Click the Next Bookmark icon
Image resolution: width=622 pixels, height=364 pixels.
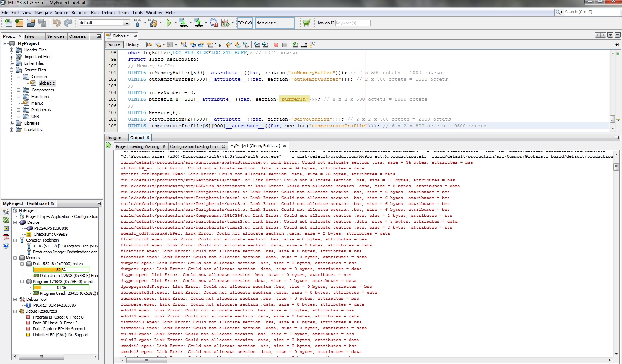(237, 45)
